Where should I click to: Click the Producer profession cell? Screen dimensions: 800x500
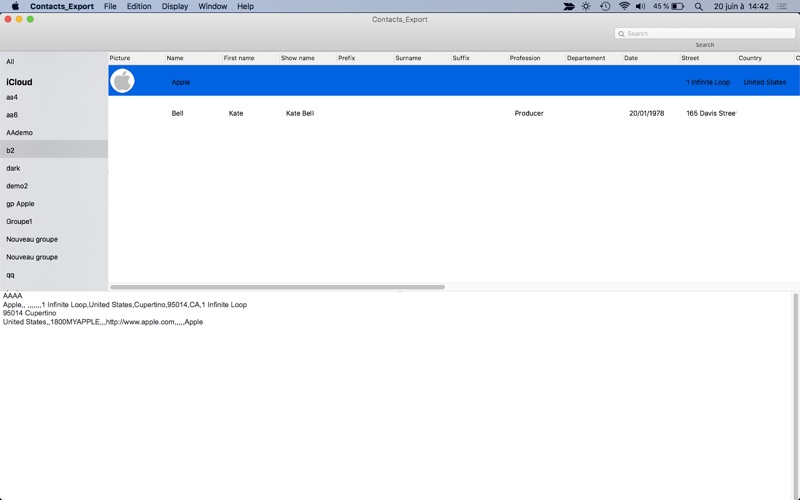529,113
